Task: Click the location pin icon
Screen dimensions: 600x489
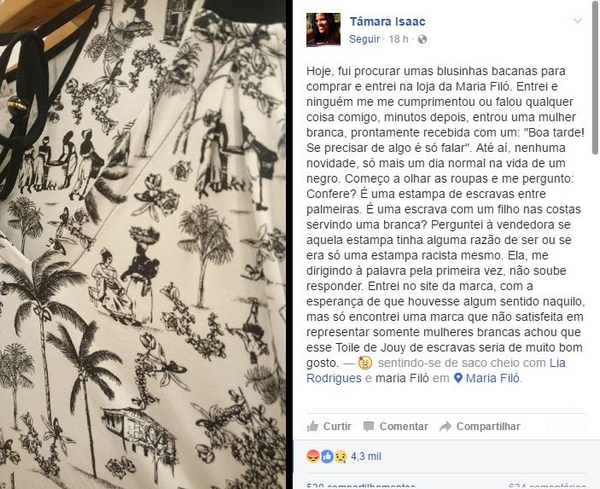Action: pyautogui.click(x=458, y=378)
